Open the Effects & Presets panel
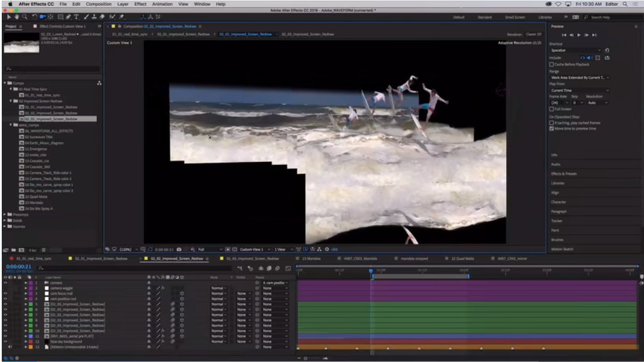 pos(563,173)
